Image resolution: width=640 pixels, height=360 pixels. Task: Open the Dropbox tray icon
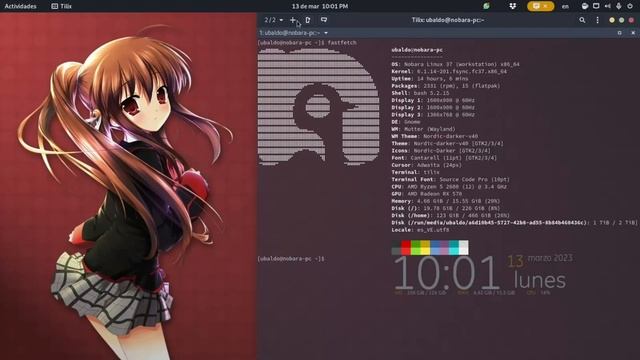pyautogui.click(x=513, y=6)
